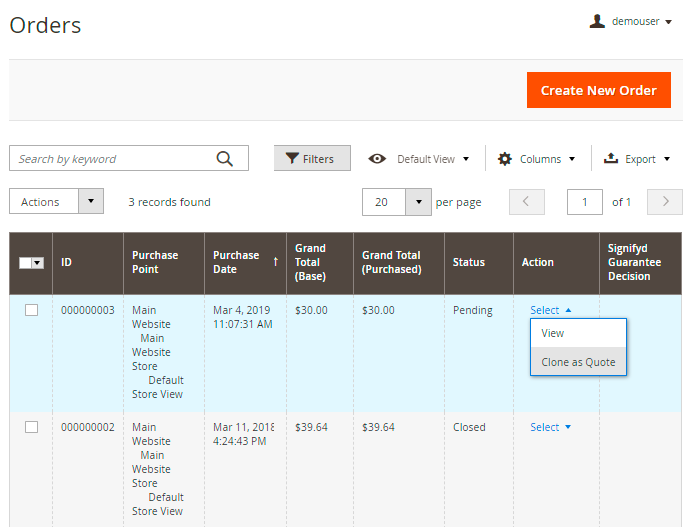Image resolution: width=684 pixels, height=527 pixels.
Task: Open Select dropdown for order 000000002
Action: point(550,427)
